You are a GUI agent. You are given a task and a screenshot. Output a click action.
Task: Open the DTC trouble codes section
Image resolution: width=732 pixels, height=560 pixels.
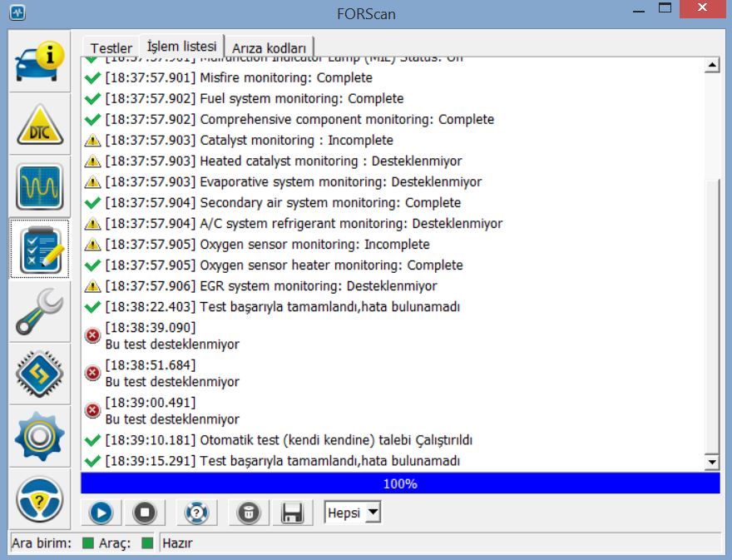40,124
